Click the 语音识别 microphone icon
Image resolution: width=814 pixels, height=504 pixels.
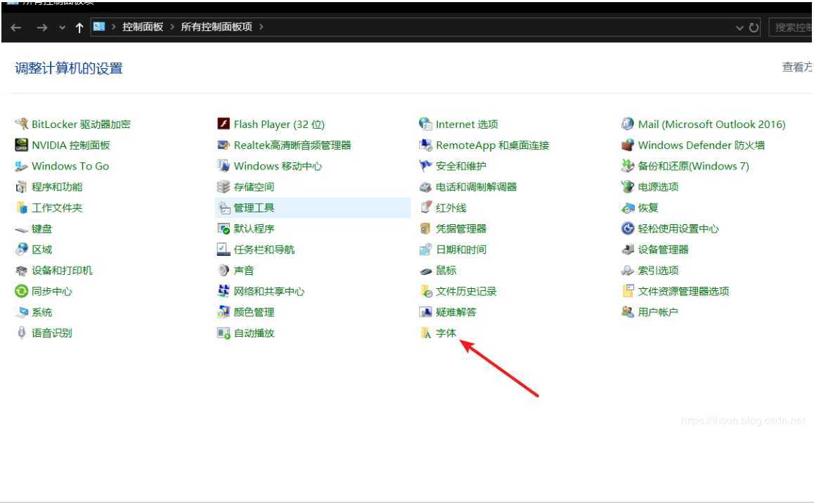coord(21,333)
